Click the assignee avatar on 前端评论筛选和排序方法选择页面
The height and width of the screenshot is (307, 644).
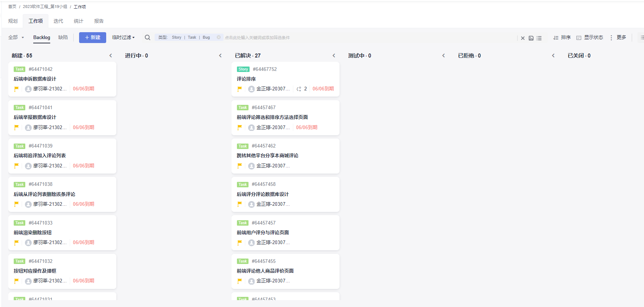point(251,128)
